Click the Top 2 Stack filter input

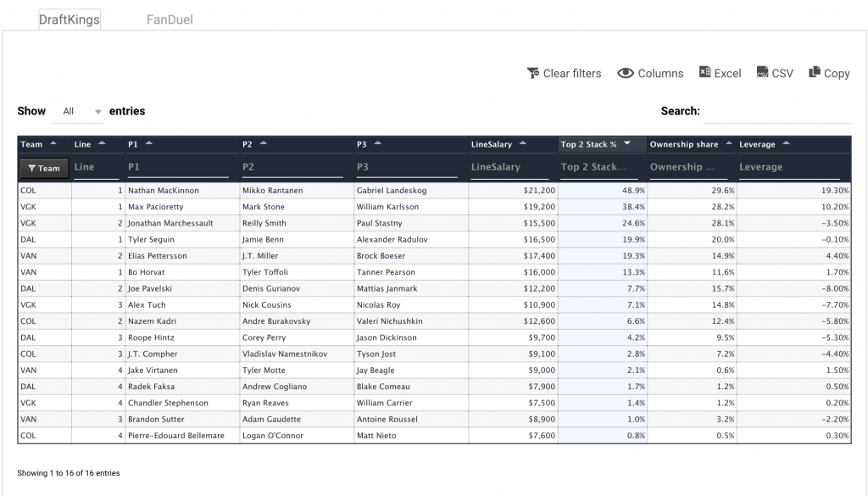click(x=599, y=168)
